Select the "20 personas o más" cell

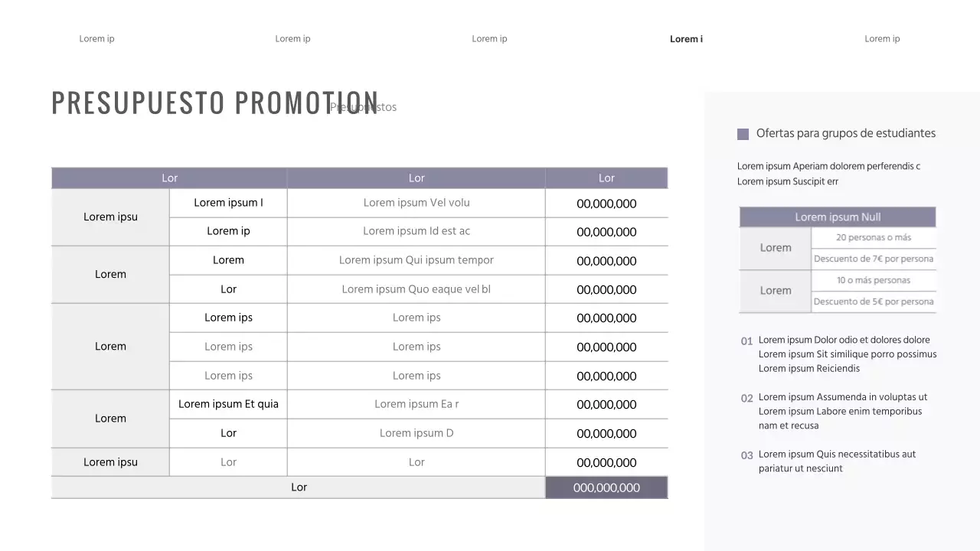[874, 238]
